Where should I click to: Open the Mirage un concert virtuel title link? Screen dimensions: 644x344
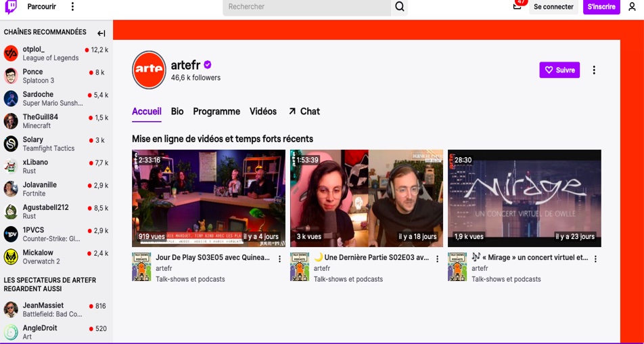point(530,258)
